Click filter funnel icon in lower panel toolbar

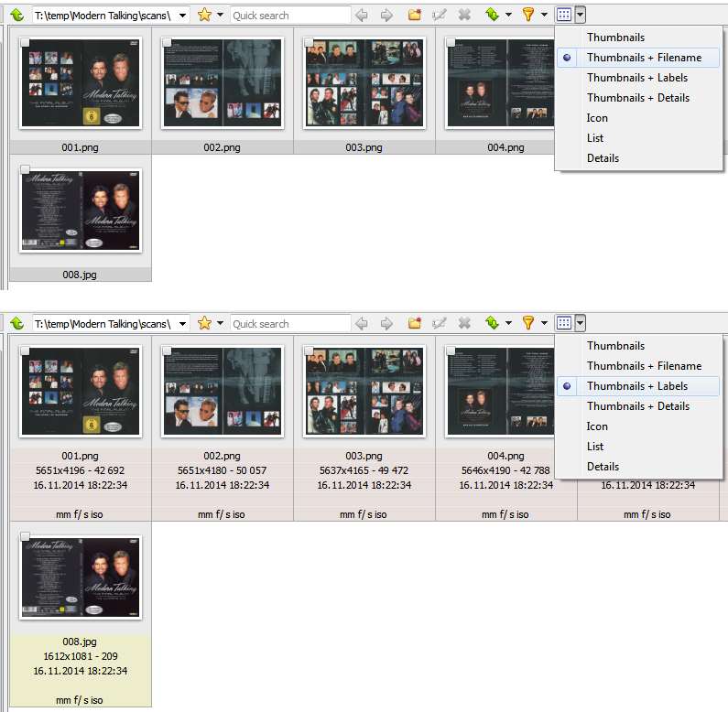(x=527, y=323)
